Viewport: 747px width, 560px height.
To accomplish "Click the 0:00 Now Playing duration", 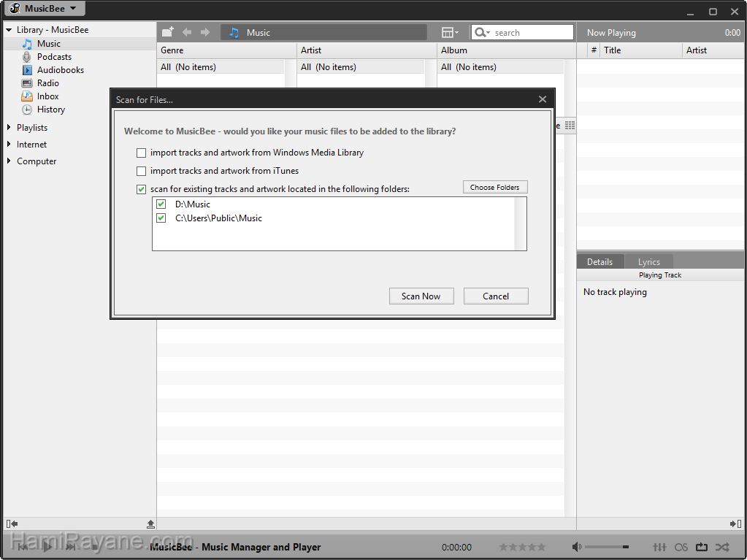I will [x=732, y=32].
